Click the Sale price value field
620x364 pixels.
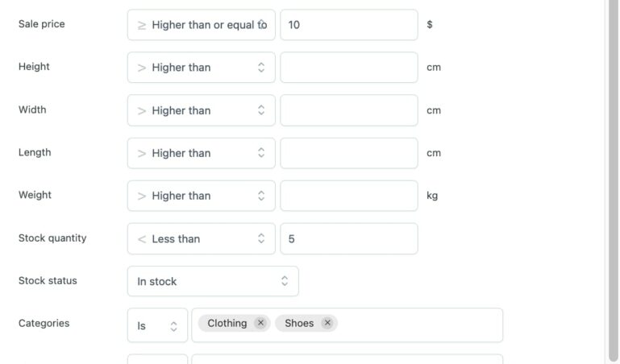coord(348,25)
